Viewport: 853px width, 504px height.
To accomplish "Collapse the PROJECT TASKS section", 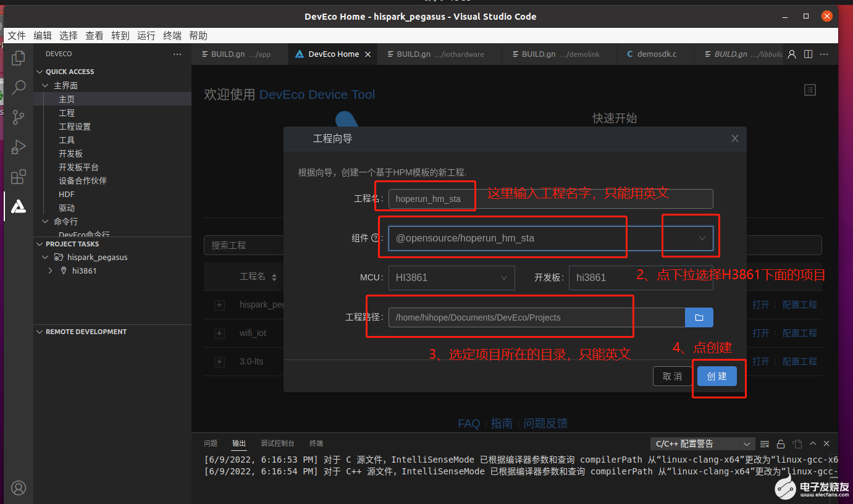I will click(40, 244).
